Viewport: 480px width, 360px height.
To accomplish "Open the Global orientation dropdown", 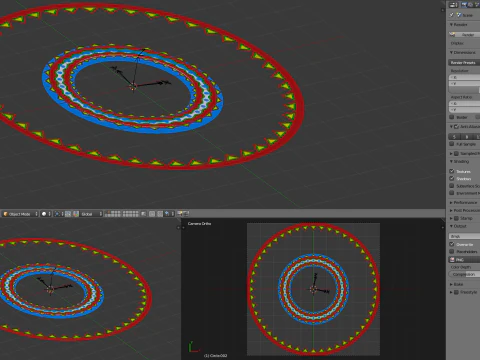I will (91, 214).
